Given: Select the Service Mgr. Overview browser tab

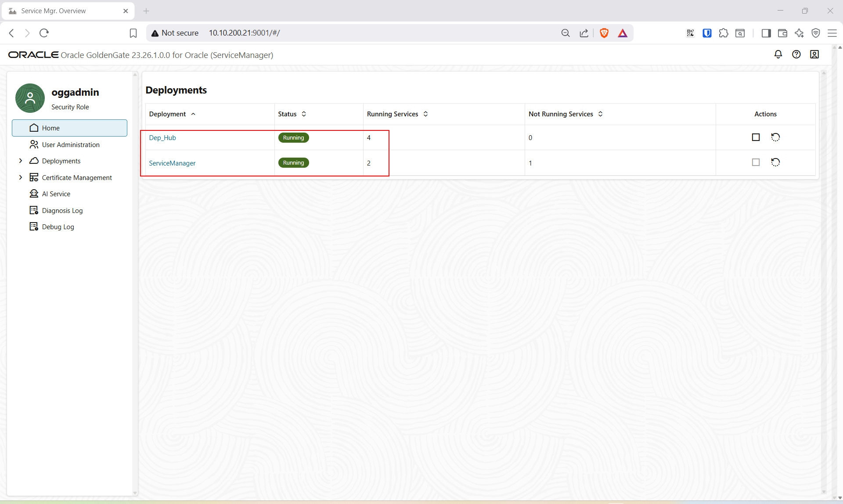Looking at the screenshot, I should coord(68,11).
